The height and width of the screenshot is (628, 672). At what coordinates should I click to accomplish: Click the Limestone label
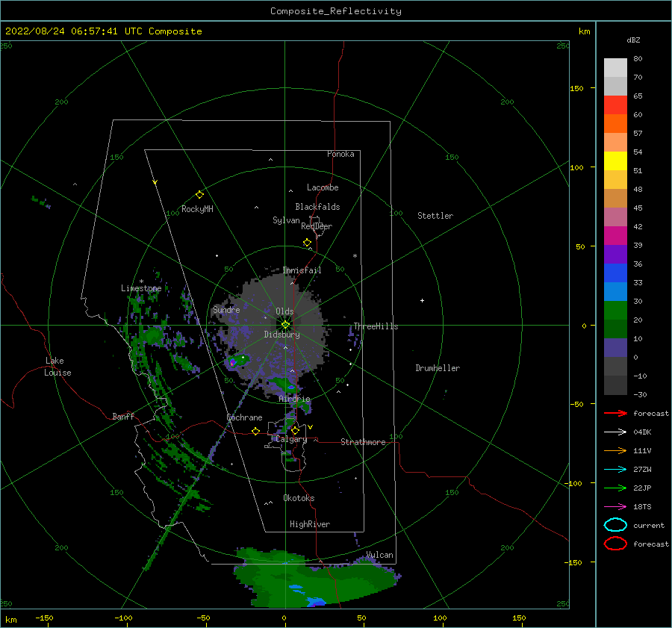pos(141,288)
